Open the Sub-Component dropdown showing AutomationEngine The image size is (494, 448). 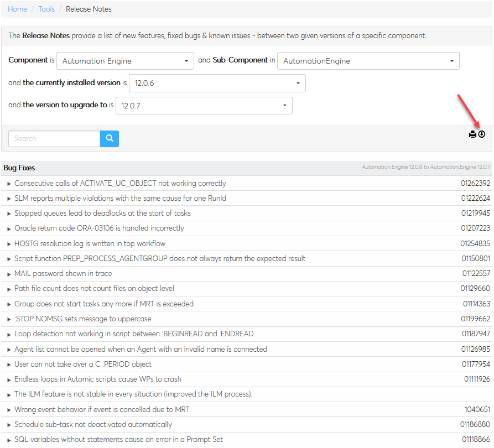click(368, 61)
